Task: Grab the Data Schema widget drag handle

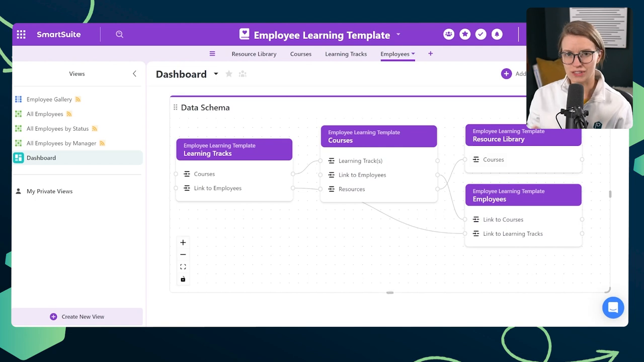Action: tap(175, 107)
